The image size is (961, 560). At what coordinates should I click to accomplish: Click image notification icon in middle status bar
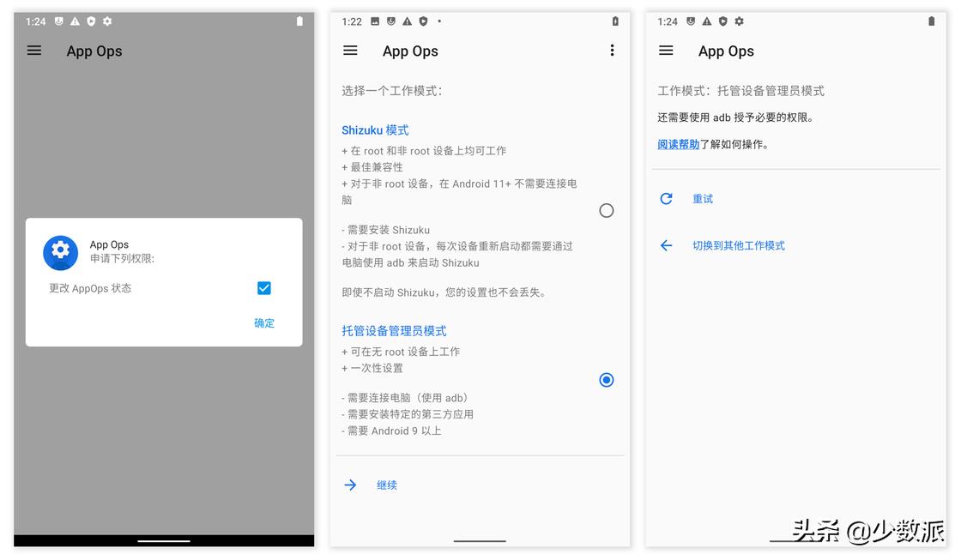click(x=374, y=21)
